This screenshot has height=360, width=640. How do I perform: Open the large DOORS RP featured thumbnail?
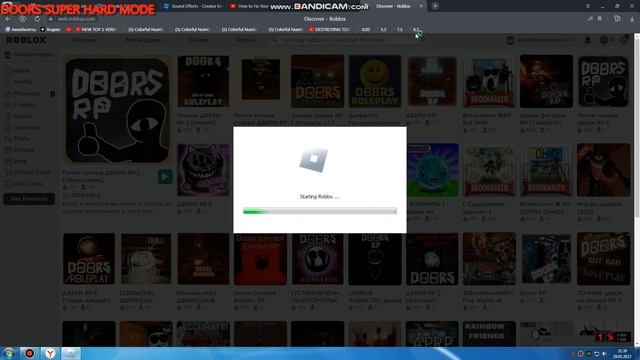pos(117,110)
